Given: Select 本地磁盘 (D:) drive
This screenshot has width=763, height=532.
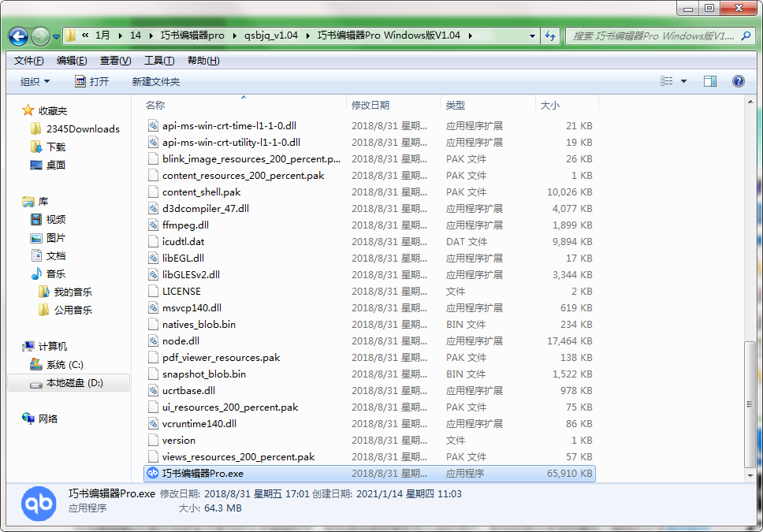Looking at the screenshot, I should click(x=69, y=383).
